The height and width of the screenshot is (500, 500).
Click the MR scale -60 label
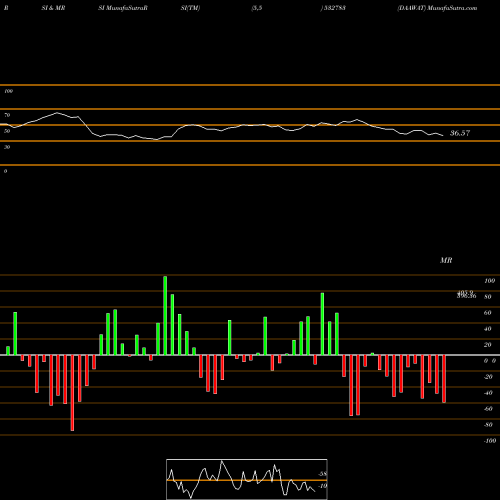click(488, 409)
